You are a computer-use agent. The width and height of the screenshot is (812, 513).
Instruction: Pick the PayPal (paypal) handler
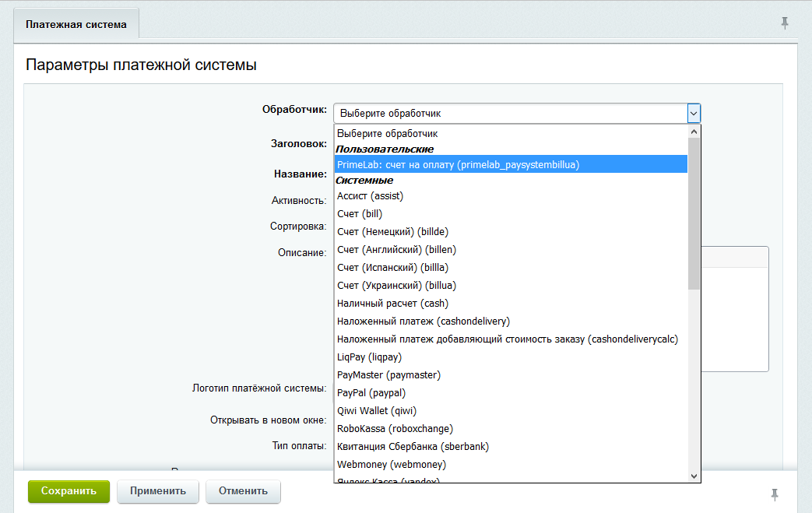pos(371,393)
